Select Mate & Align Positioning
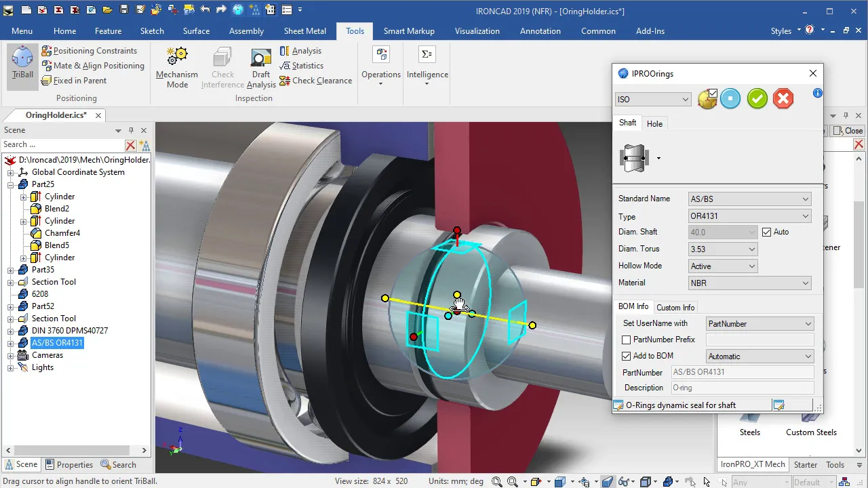Screen dimensions: 868x488 click(x=94, y=66)
